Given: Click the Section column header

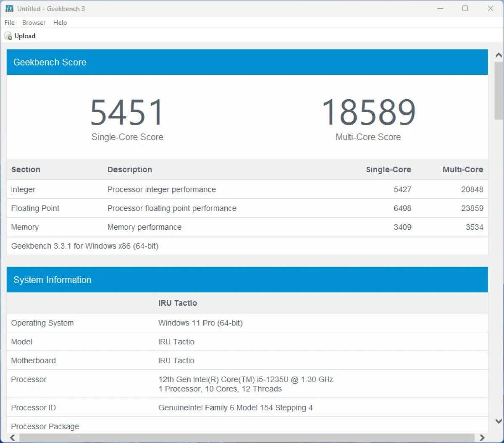Looking at the screenshot, I should (x=26, y=170).
